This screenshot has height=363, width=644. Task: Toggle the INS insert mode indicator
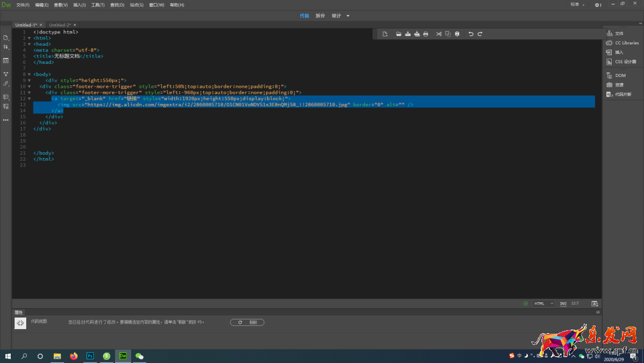point(563,303)
